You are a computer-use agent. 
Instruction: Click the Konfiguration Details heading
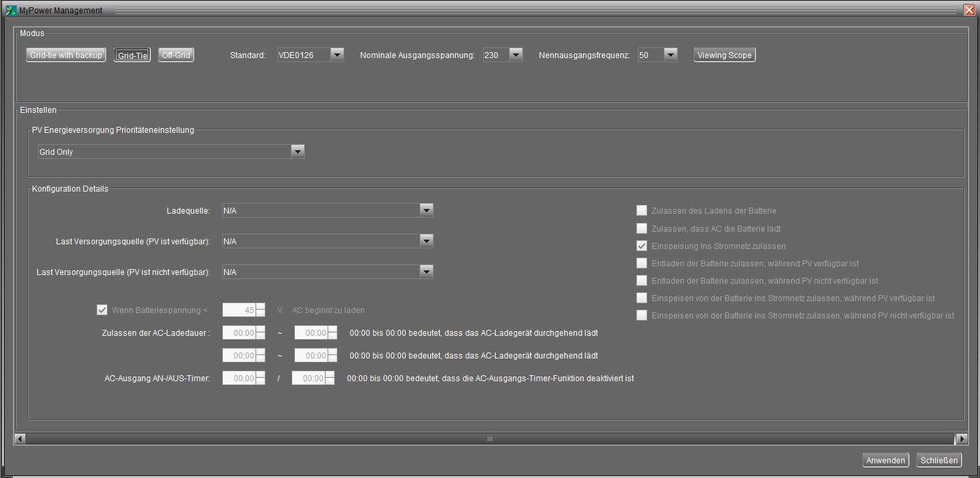(x=70, y=189)
